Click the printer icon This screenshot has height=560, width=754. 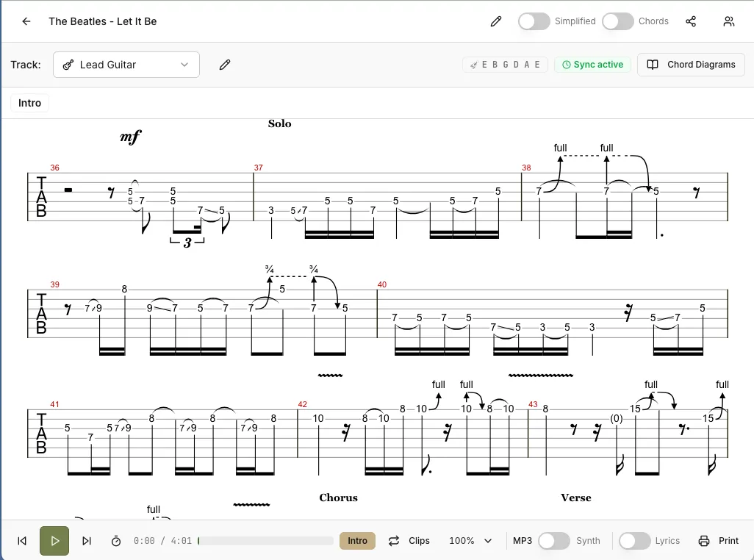[703, 541]
